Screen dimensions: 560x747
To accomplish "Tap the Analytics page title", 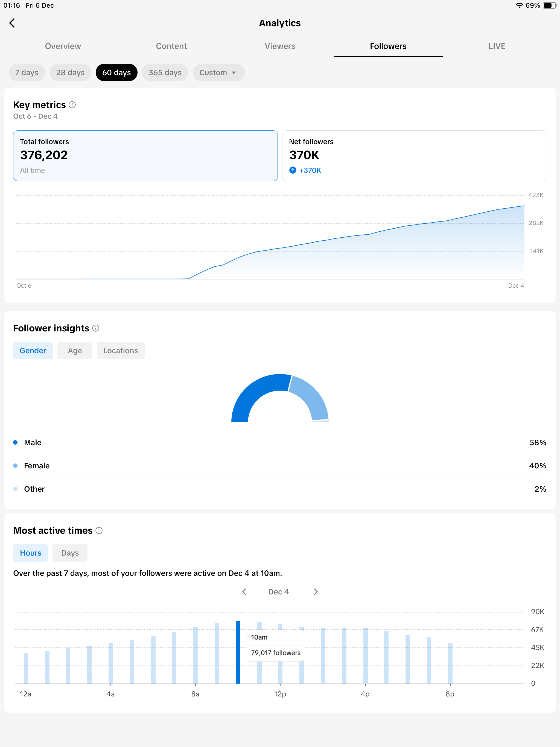I will [280, 23].
